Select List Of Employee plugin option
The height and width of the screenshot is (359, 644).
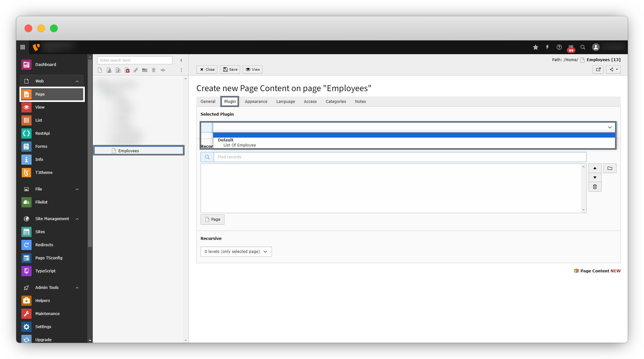(240, 145)
